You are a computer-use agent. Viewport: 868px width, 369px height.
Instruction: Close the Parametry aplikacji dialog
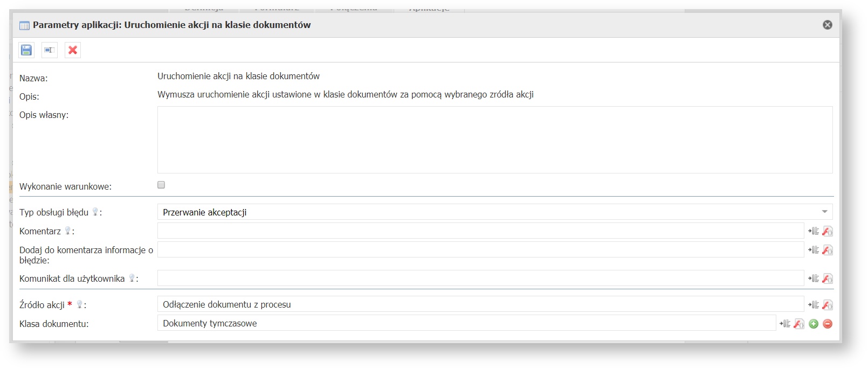pos(828,25)
